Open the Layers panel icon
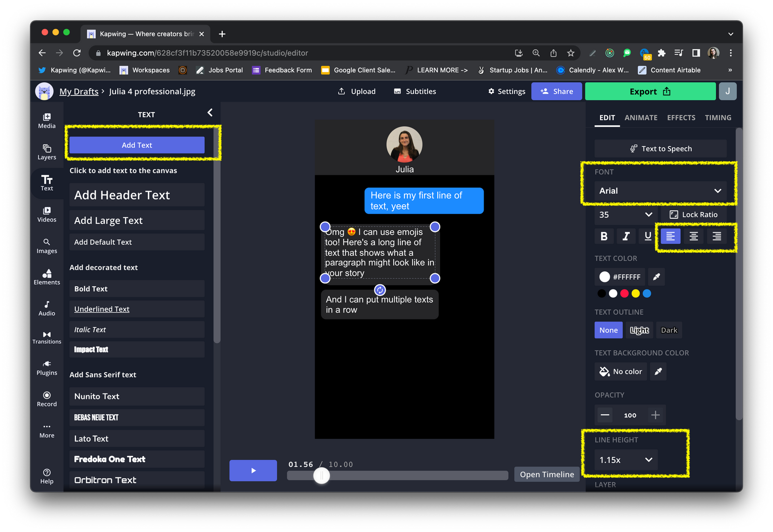This screenshot has width=773, height=532. point(47,152)
